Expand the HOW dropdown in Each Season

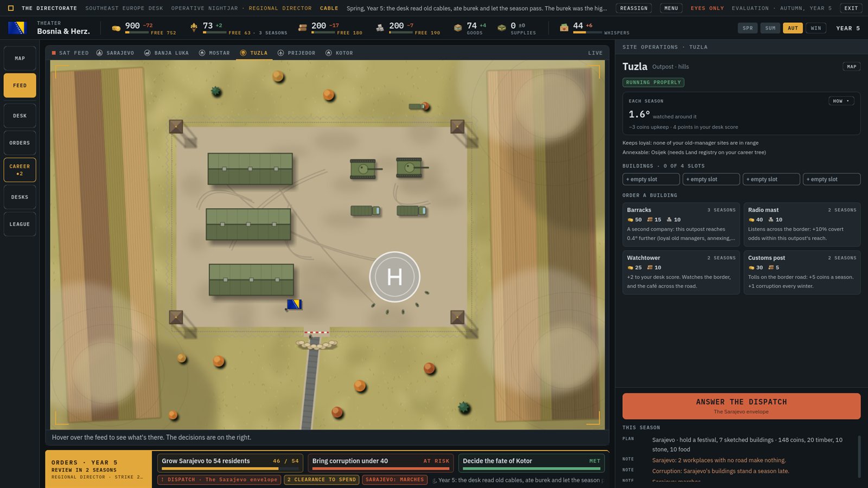pos(841,101)
